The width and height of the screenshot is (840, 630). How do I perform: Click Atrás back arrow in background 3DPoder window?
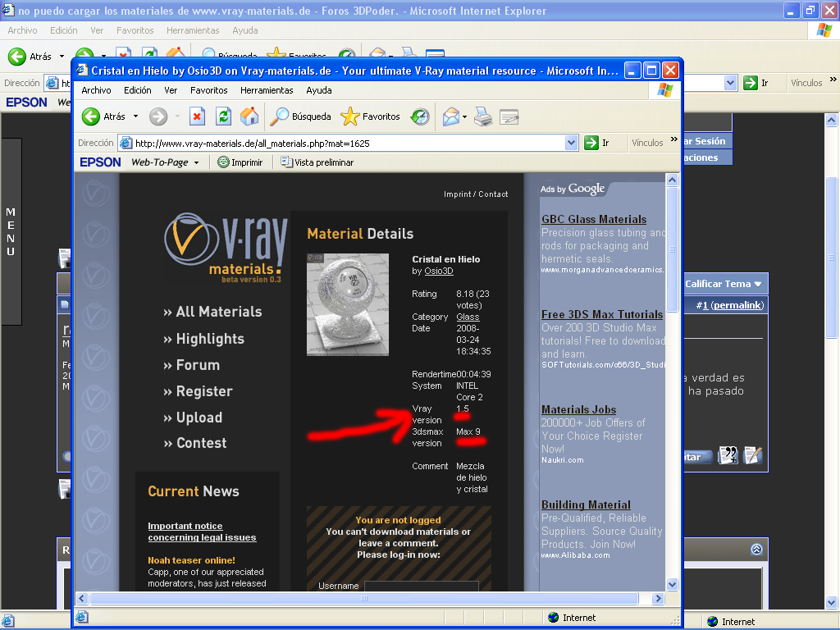coord(17,57)
